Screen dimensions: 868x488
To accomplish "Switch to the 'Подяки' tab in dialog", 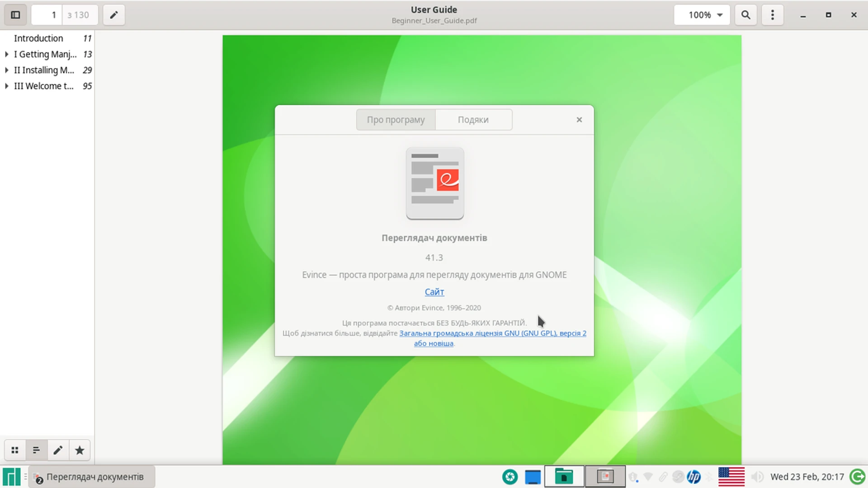I will 473,120.
